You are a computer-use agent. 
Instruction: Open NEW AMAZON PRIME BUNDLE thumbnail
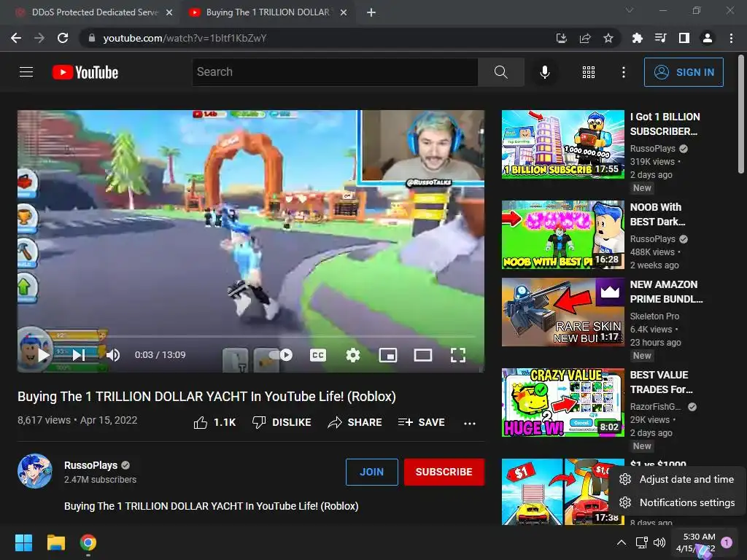[562, 312]
